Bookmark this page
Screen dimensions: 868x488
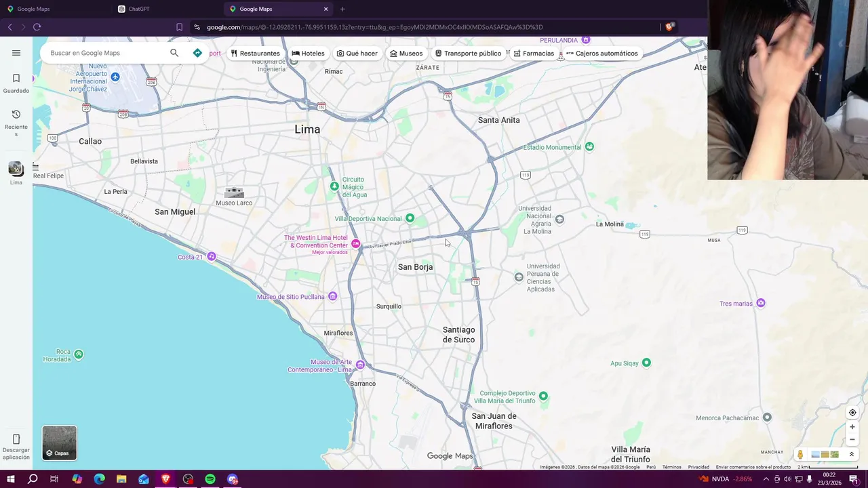tap(179, 27)
